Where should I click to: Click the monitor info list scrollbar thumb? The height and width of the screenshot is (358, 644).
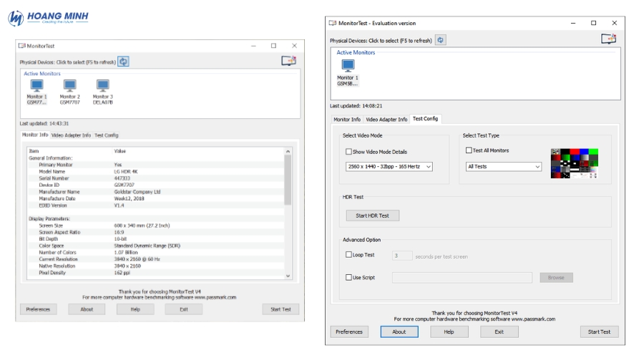288,180
